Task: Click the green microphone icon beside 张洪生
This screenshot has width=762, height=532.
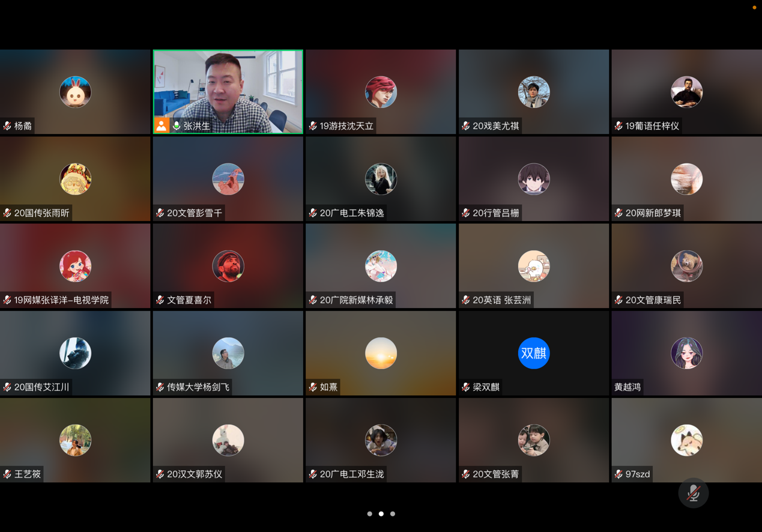Action: click(177, 126)
